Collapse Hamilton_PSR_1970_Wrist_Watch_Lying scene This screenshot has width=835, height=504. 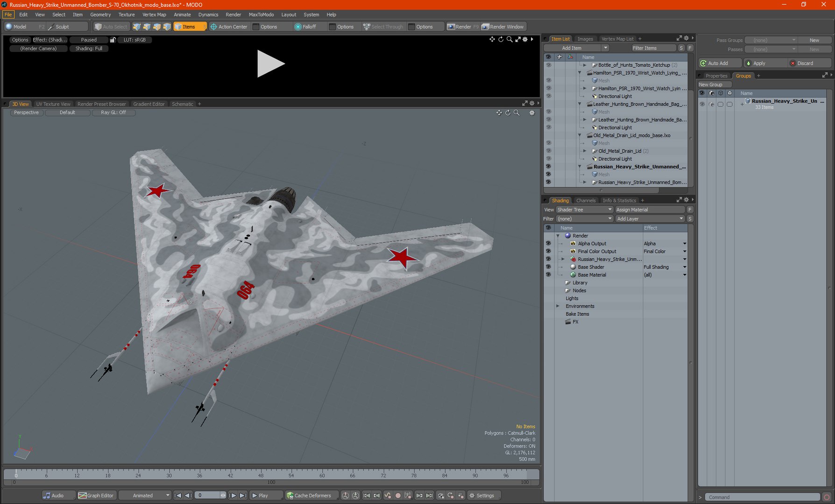(580, 73)
